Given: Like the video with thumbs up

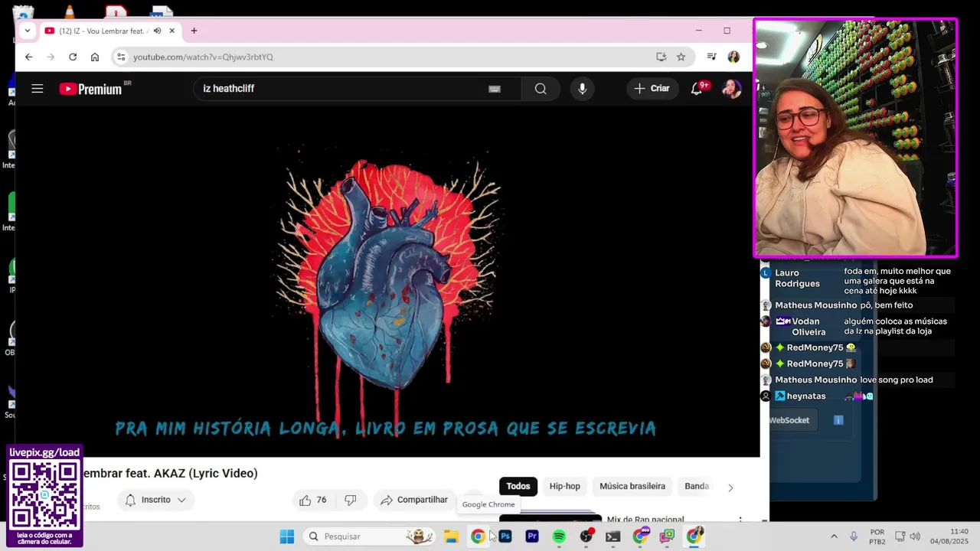Looking at the screenshot, I should coord(313,500).
